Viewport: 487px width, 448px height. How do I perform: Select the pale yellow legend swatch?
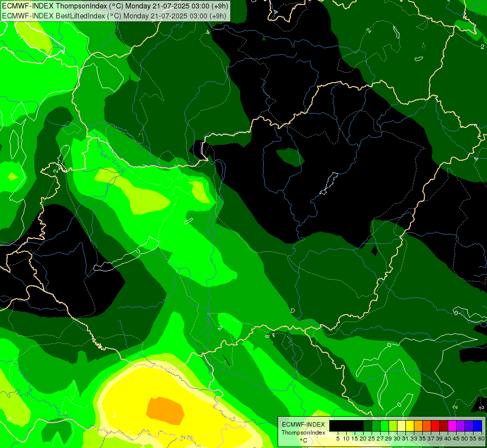coord(401,426)
